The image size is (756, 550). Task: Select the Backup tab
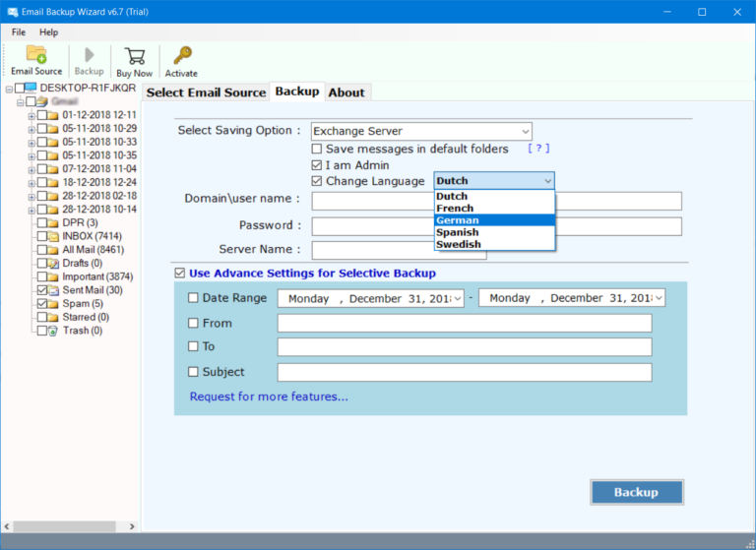297,92
